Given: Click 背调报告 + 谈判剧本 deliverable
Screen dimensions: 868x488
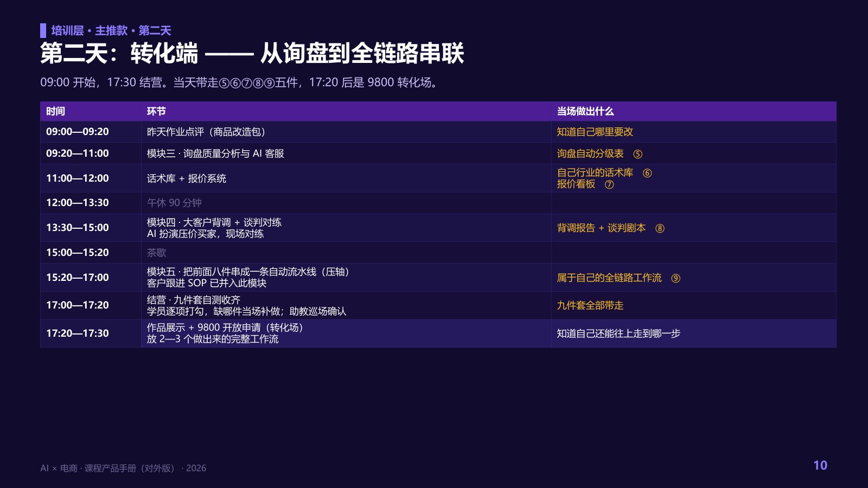Looking at the screenshot, I should click(x=601, y=228).
